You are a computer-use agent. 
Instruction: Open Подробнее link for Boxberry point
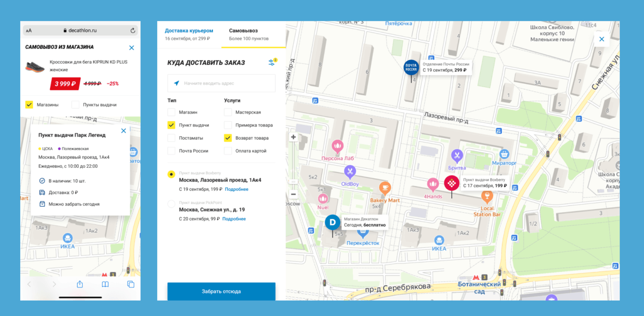pyautogui.click(x=237, y=190)
